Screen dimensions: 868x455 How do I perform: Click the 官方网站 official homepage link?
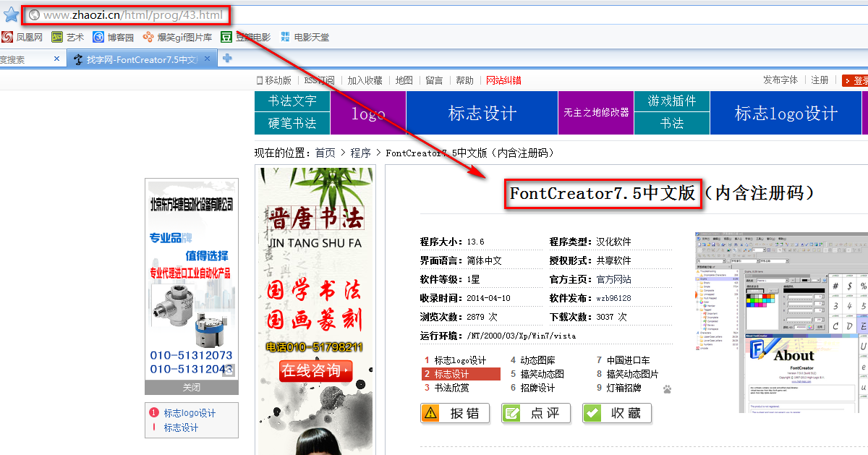pyautogui.click(x=613, y=279)
